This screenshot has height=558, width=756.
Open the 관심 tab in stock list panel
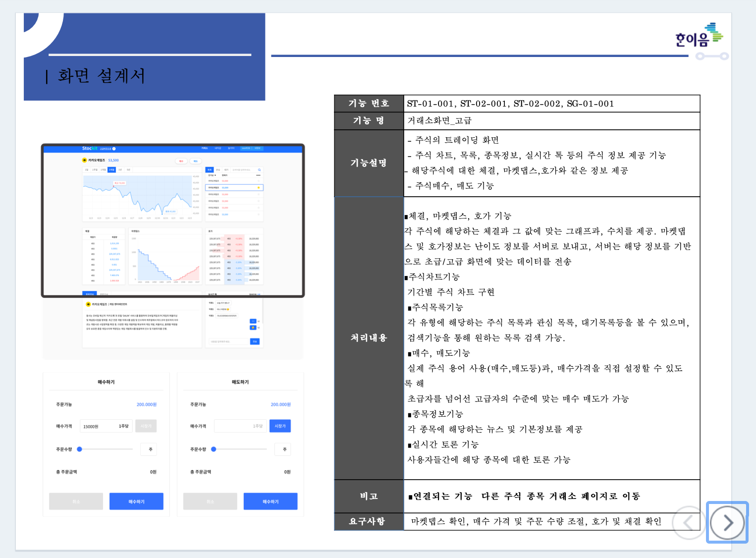(x=218, y=170)
